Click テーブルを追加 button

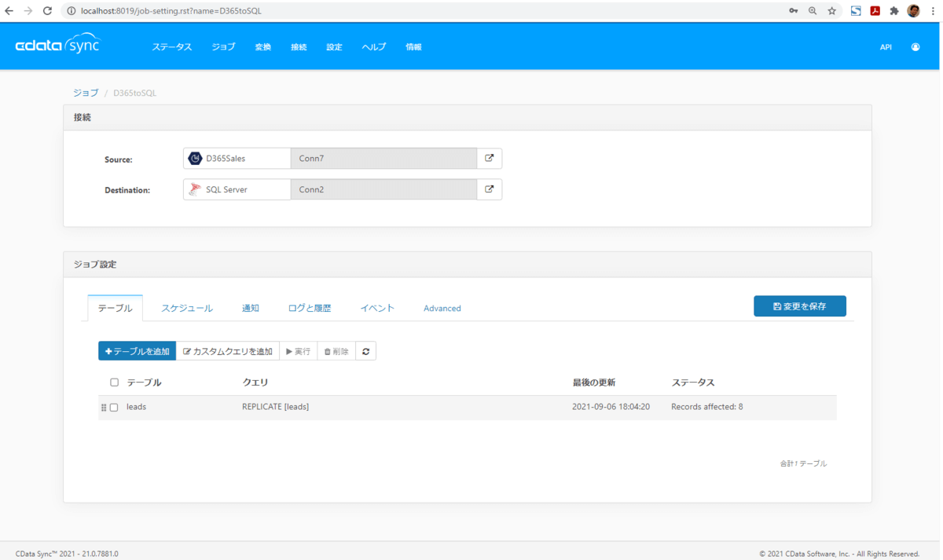137,352
